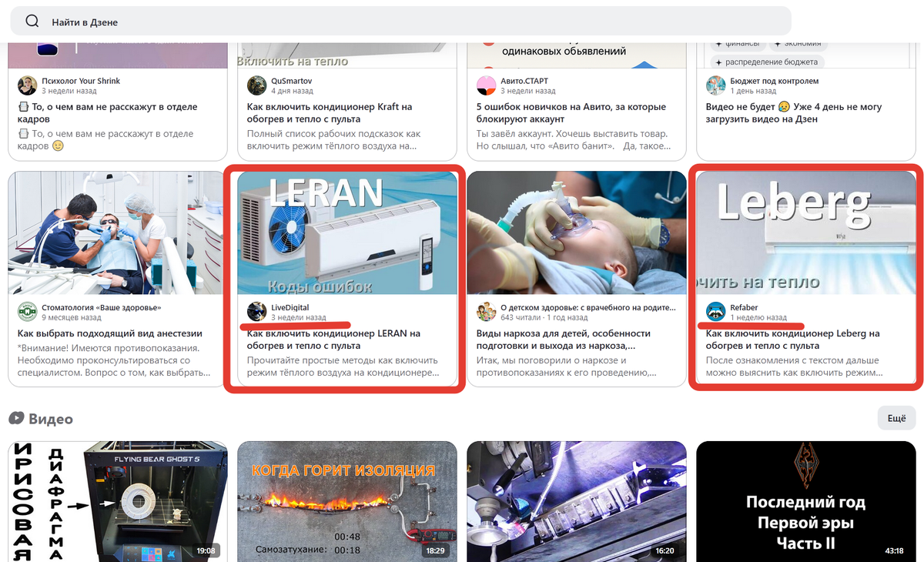Click "1 день назад" under Бюджет под контролем
Viewport: 924px width, 562px height.
coord(753,91)
